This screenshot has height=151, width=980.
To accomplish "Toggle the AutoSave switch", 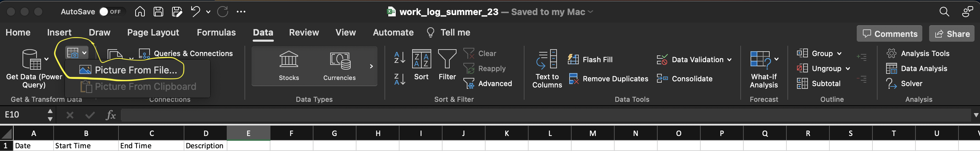I will pyautogui.click(x=110, y=12).
